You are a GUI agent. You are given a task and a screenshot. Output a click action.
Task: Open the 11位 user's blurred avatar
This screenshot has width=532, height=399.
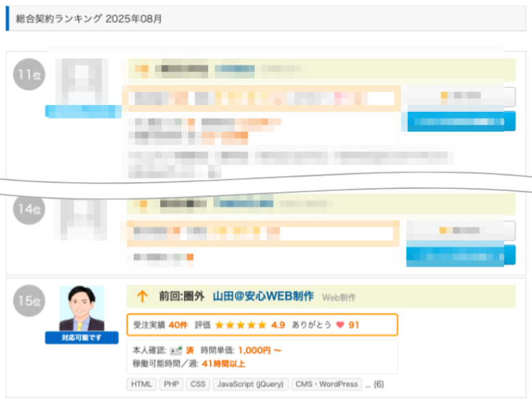(82, 81)
